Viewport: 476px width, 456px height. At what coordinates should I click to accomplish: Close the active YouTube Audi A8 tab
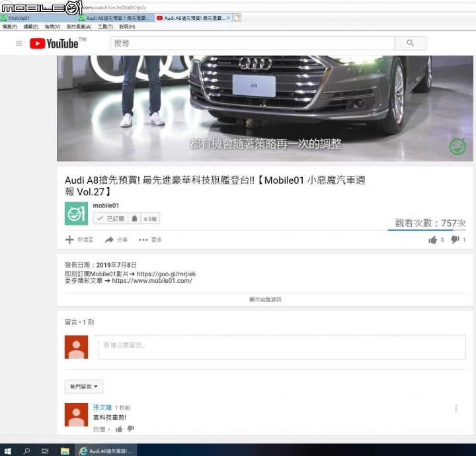(x=228, y=18)
